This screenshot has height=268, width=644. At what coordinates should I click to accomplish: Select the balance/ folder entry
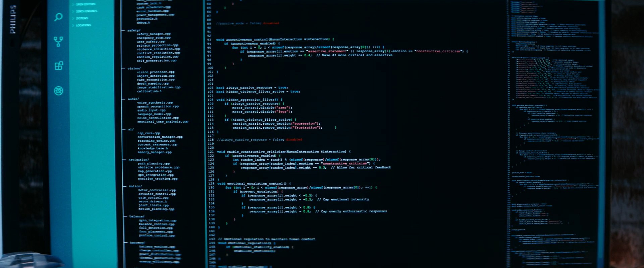[x=137, y=216]
